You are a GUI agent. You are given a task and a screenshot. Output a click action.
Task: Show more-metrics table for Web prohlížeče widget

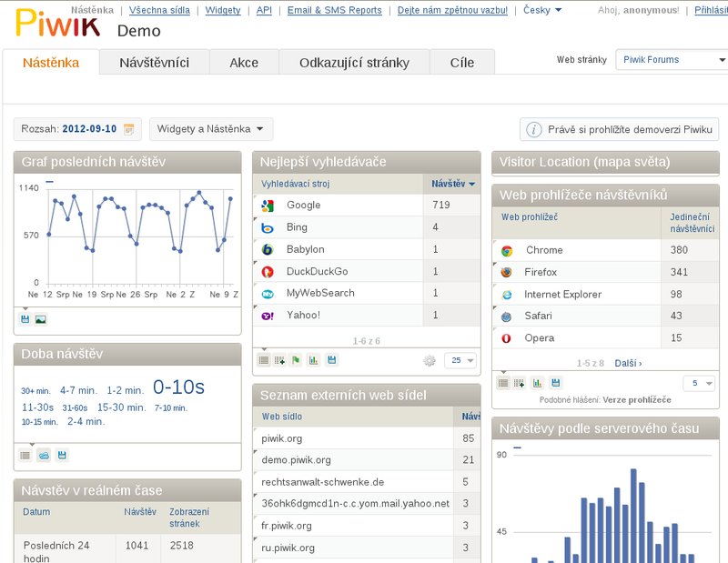tap(519, 383)
